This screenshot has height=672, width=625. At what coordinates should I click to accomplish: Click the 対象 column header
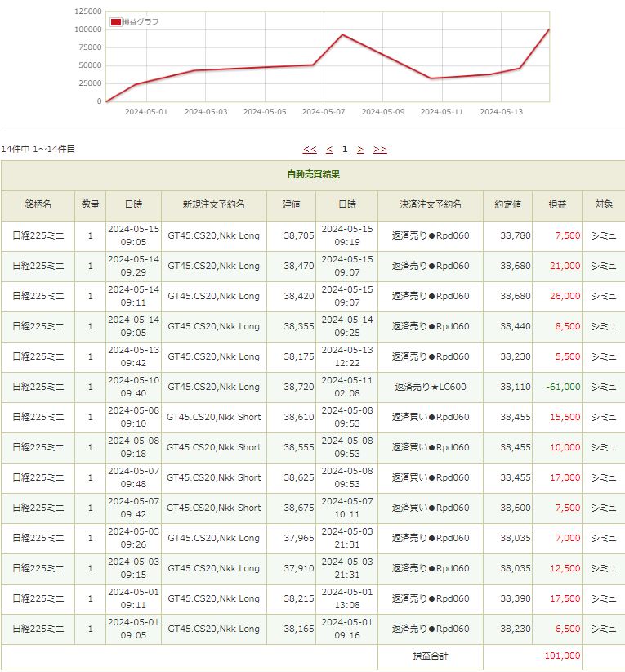604,205
